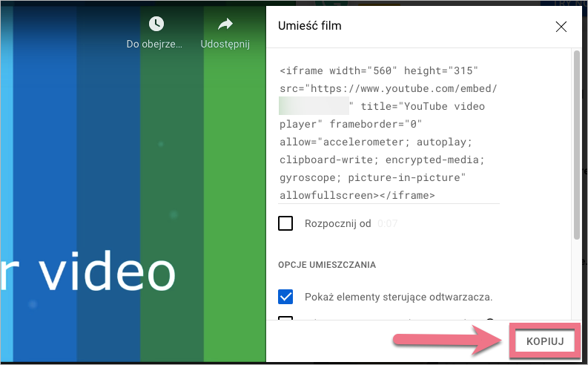Click the 0:07 start time field
Image resolution: width=588 pixels, height=365 pixels.
click(386, 223)
